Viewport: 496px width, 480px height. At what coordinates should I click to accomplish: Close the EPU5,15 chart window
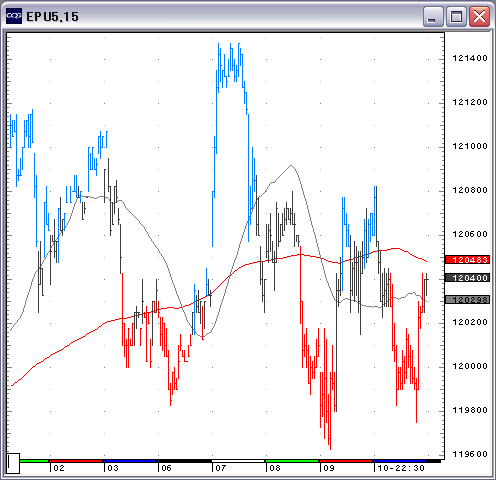coord(479,16)
